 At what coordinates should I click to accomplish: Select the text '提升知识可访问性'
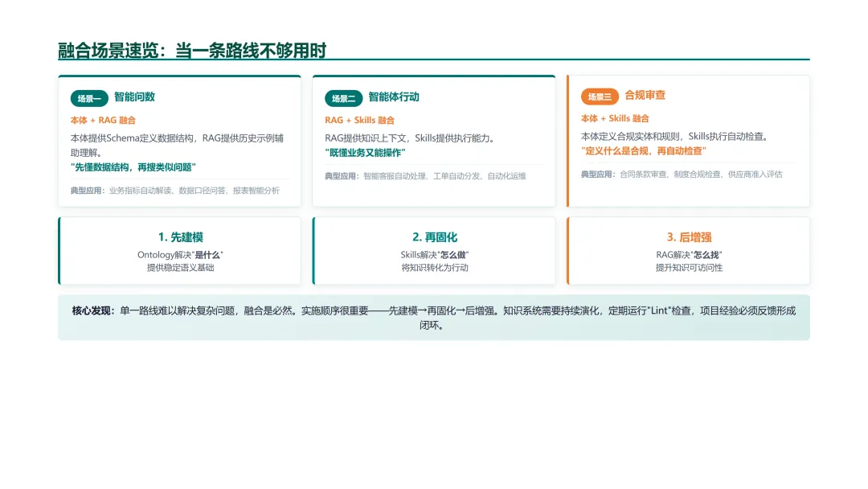(690, 268)
